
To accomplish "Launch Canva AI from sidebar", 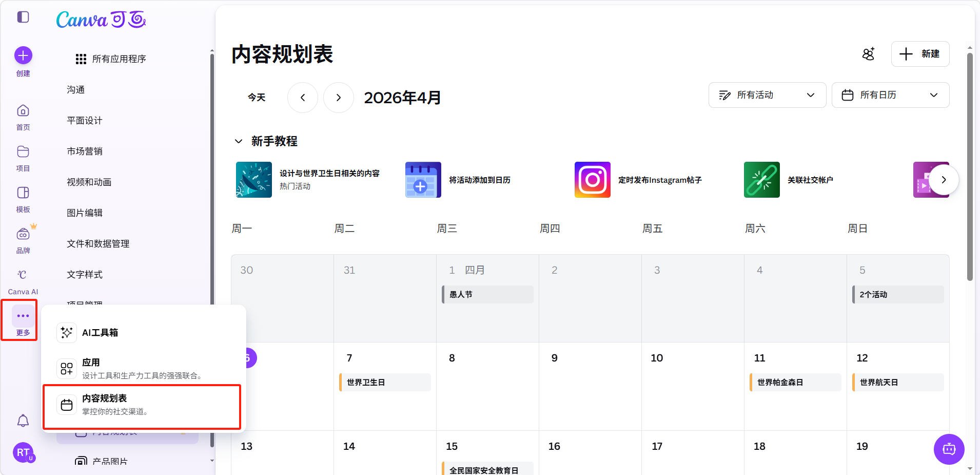I will [x=23, y=275].
